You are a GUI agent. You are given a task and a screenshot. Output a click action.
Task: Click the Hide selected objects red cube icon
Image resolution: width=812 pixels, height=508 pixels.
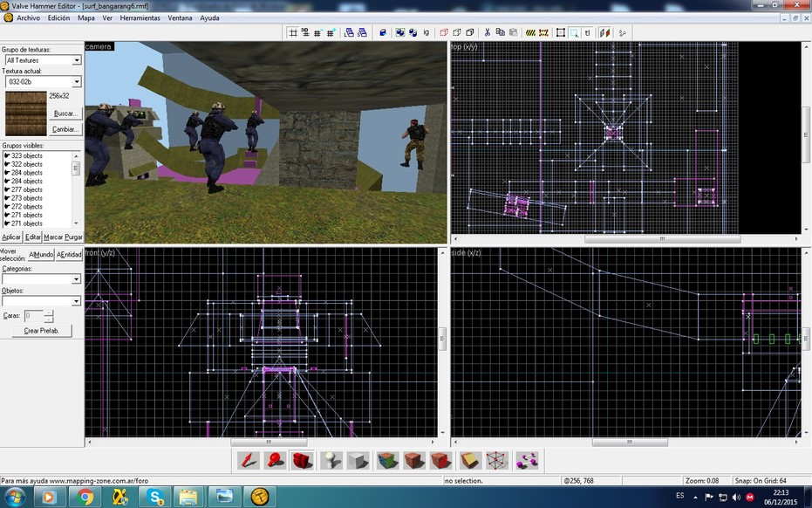coord(444,32)
